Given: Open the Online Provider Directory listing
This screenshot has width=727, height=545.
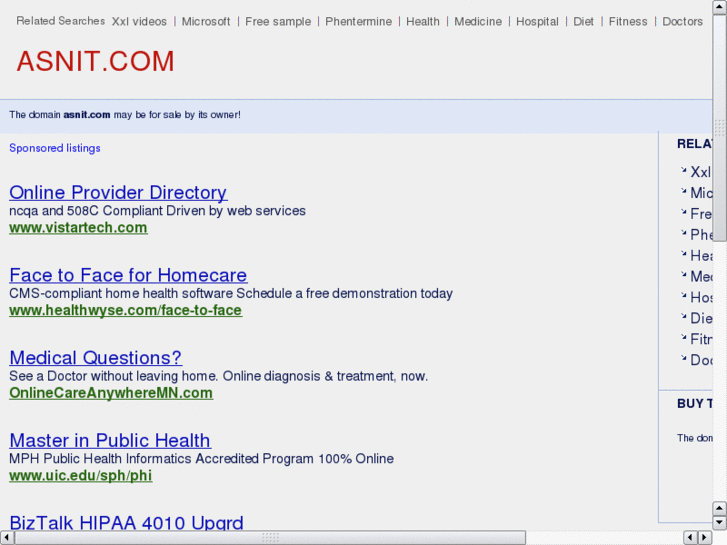Looking at the screenshot, I should click(x=118, y=192).
